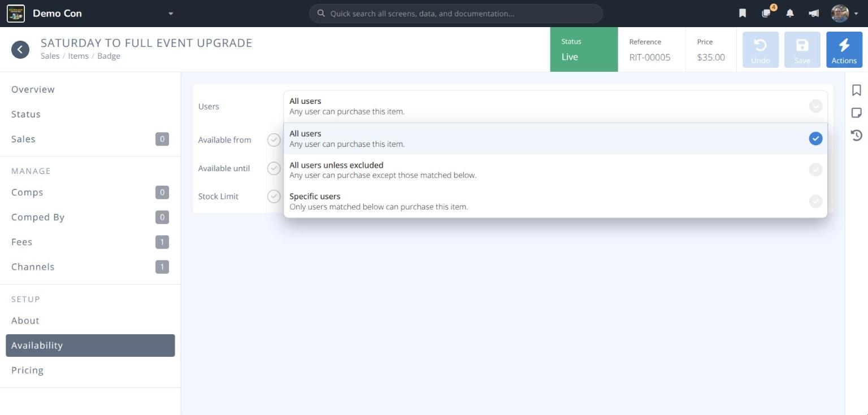This screenshot has height=415, width=868.
Task: Open the right sidebar notes icon
Action: click(857, 113)
